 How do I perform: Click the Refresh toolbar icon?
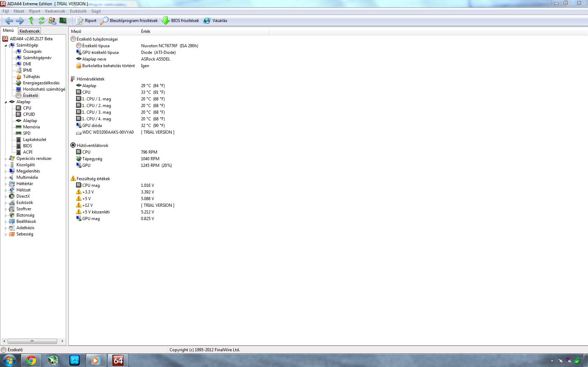tap(41, 21)
